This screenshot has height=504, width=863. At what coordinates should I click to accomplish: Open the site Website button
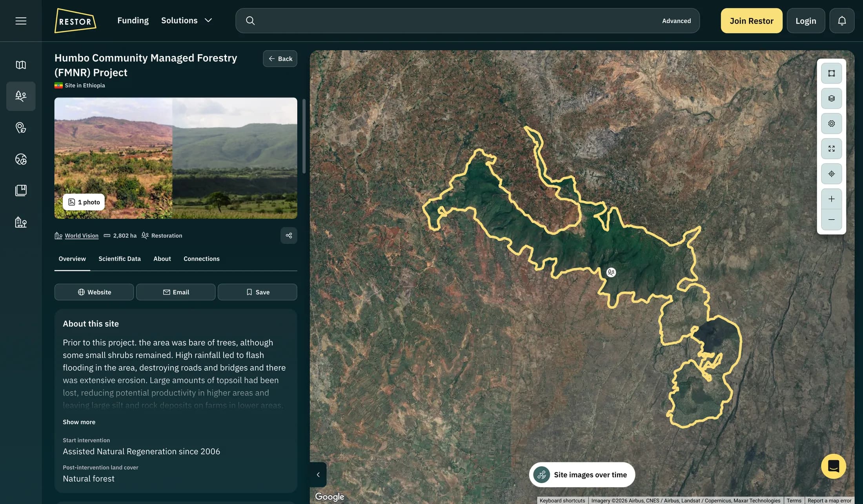click(x=94, y=292)
